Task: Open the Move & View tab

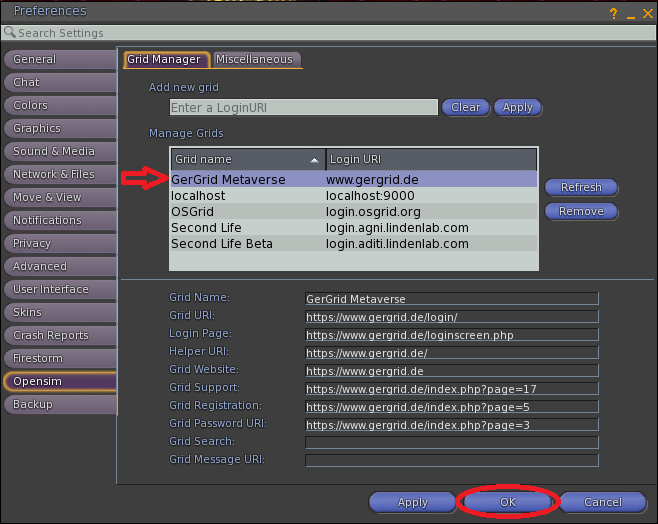Action: click(x=60, y=197)
